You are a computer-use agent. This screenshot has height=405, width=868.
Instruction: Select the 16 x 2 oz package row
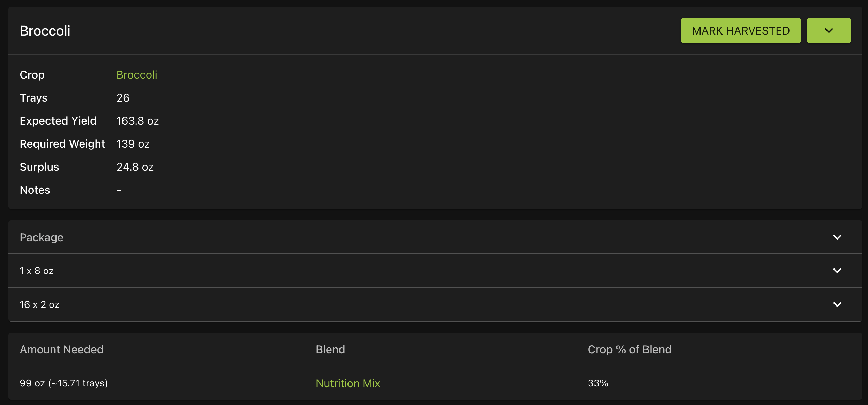pos(435,304)
